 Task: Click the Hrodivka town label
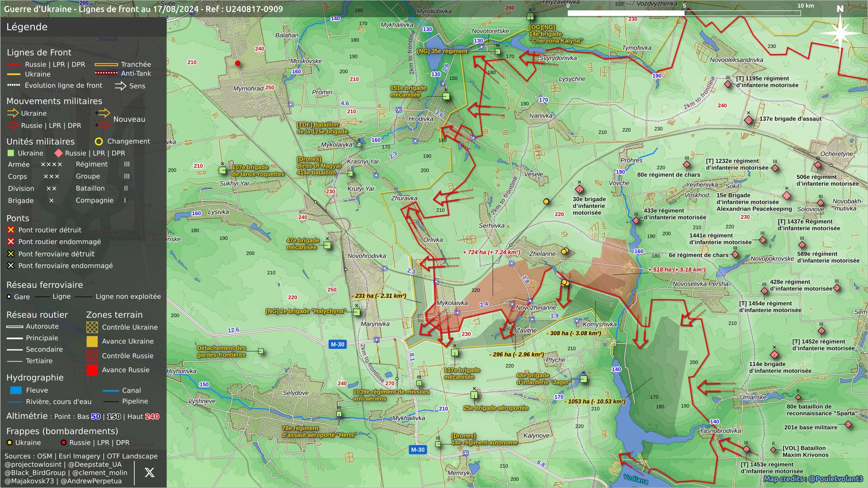pyautogui.click(x=420, y=119)
